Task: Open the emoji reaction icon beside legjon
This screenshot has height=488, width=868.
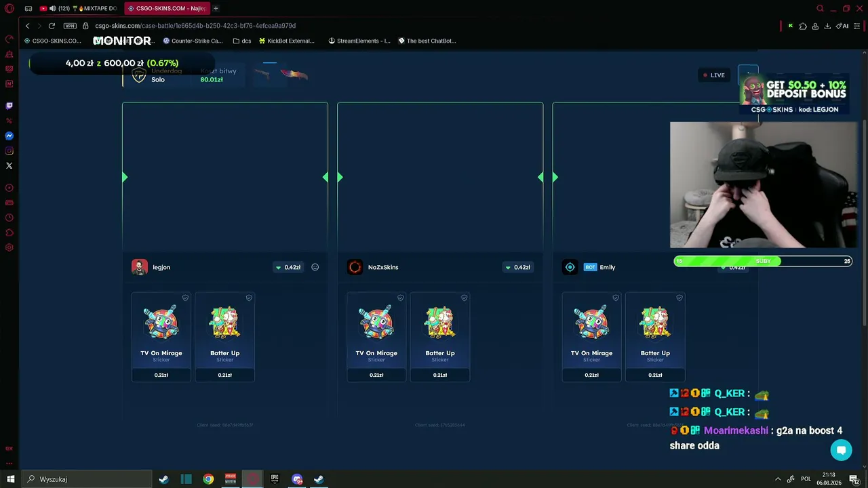Action: (315, 267)
